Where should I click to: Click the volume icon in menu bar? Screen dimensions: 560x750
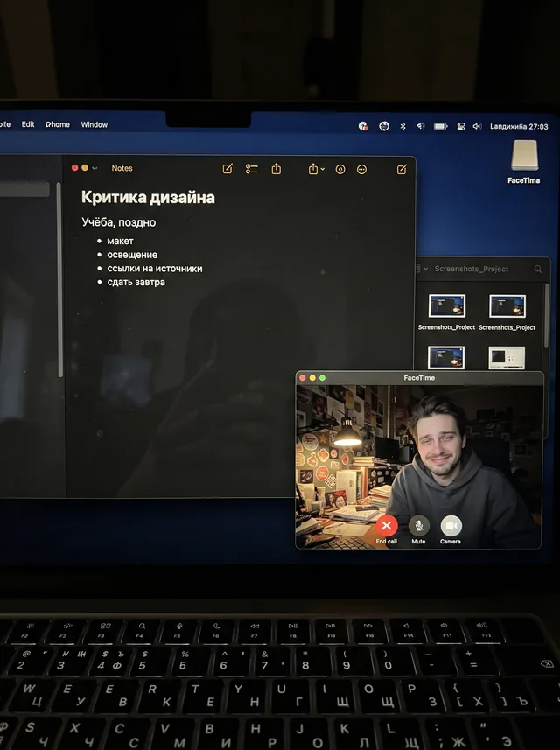pyautogui.click(x=477, y=126)
